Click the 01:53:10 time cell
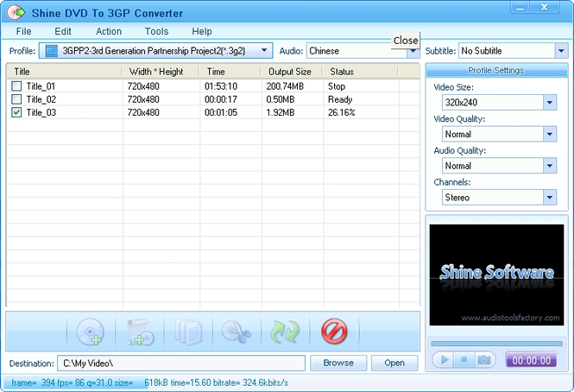 point(221,86)
